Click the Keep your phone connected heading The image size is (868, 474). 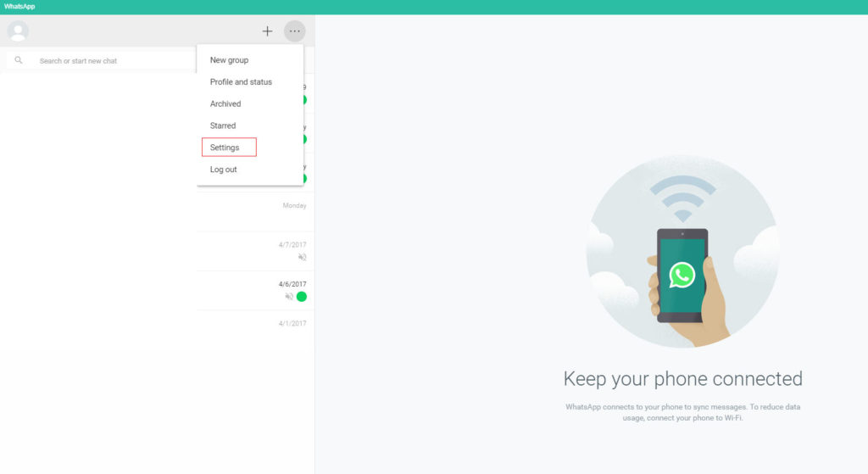pyautogui.click(x=682, y=379)
